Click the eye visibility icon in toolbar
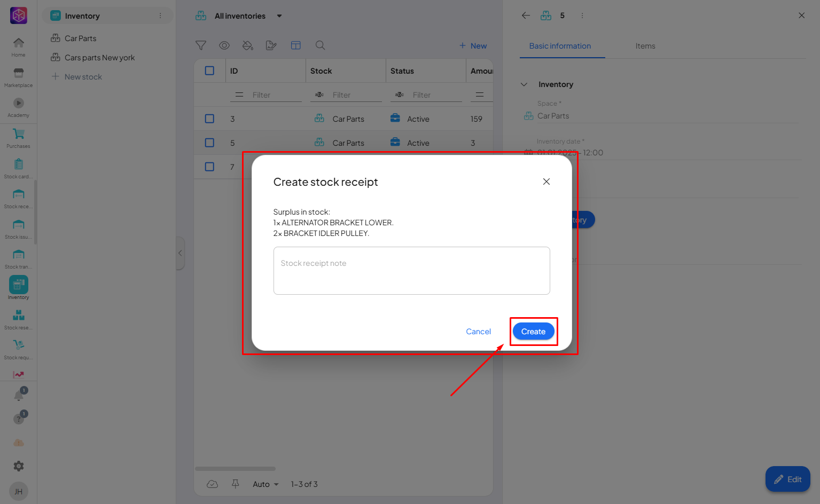This screenshot has width=820, height=504. click(x=224, y=45)
